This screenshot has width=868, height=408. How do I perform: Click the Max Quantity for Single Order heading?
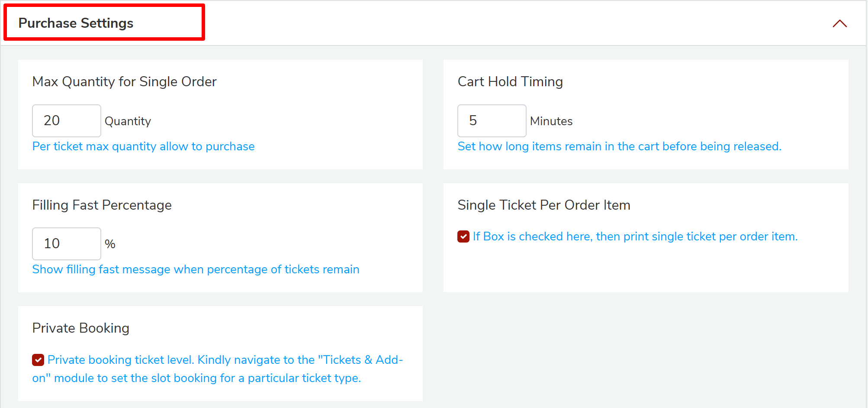[124, 81]
